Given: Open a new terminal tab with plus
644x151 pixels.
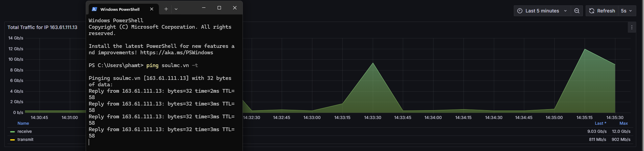Looking at the screenshot, I should [166, 9].
